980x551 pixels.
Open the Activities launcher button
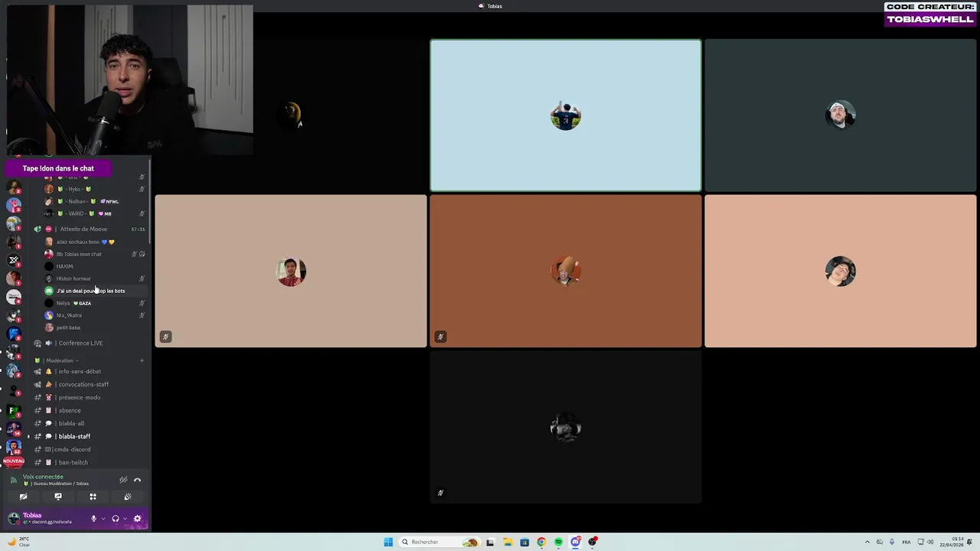pyautogui.click(x=93, y=497)
